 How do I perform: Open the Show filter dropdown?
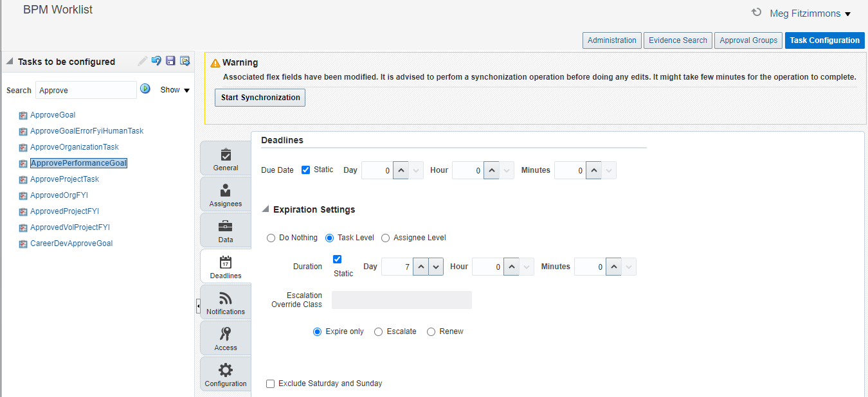[174, 90]
